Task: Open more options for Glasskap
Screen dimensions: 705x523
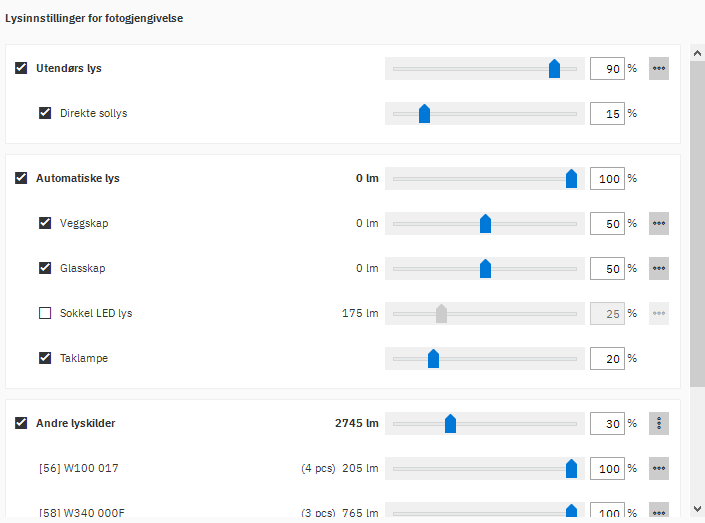Action: tap(658, 268)
